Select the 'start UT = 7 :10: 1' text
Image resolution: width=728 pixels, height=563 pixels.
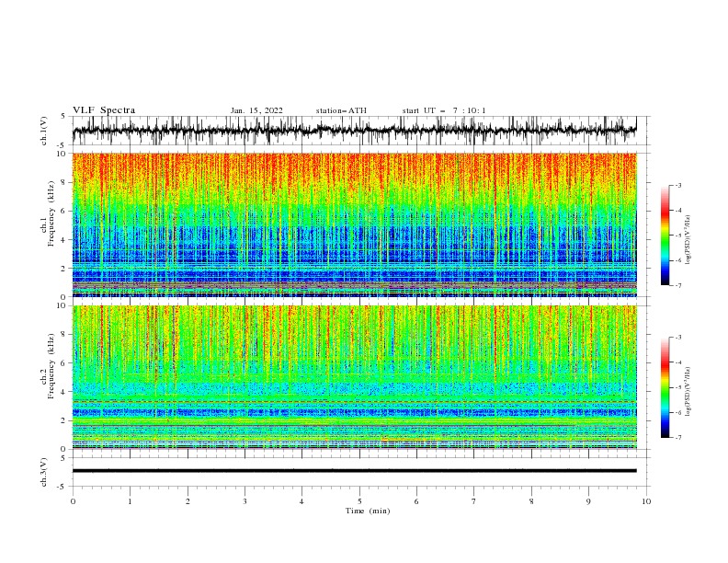(x=443, y=110)
